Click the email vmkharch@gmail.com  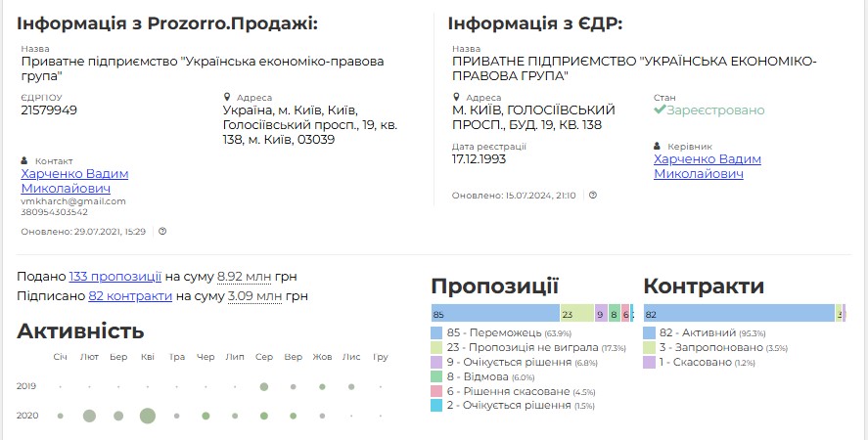[x=73, y=201]
